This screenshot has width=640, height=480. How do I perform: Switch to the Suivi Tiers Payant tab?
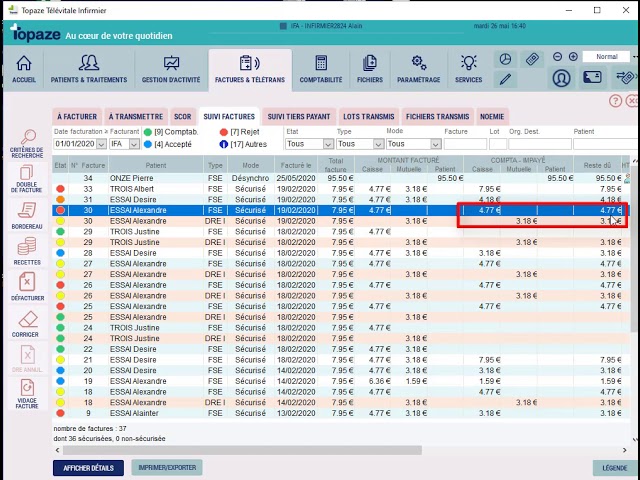(298, 117)
